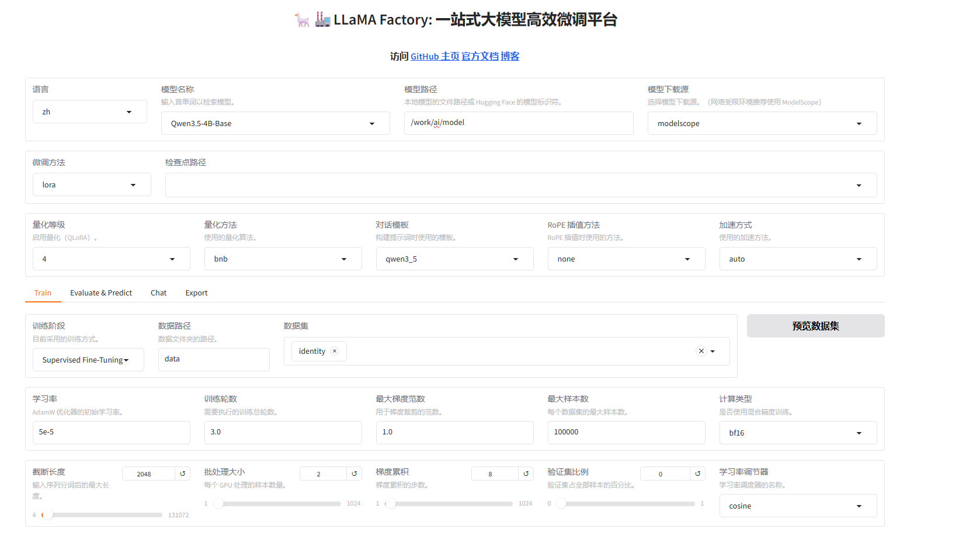
Task: Open the 量化方法 dropdown showing bnb
Action: 283,259
